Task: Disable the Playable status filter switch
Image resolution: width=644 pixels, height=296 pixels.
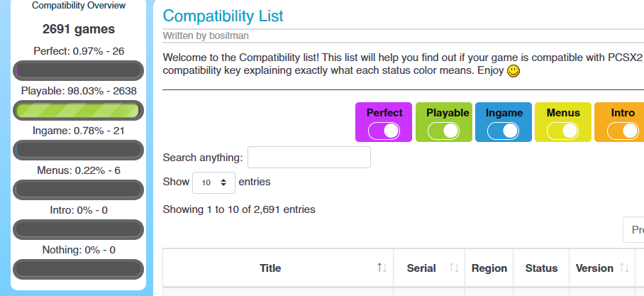Action: tap(443, 131)
